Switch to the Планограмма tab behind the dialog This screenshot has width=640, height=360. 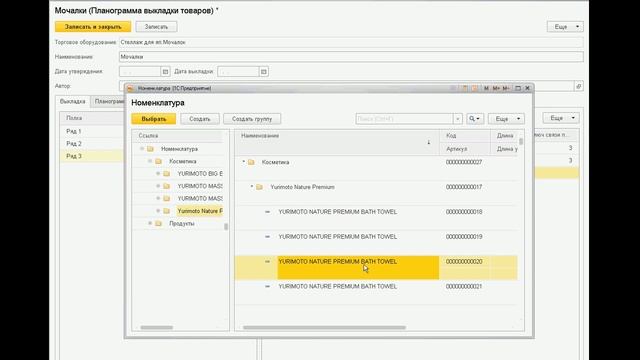(x=109, y=101)
